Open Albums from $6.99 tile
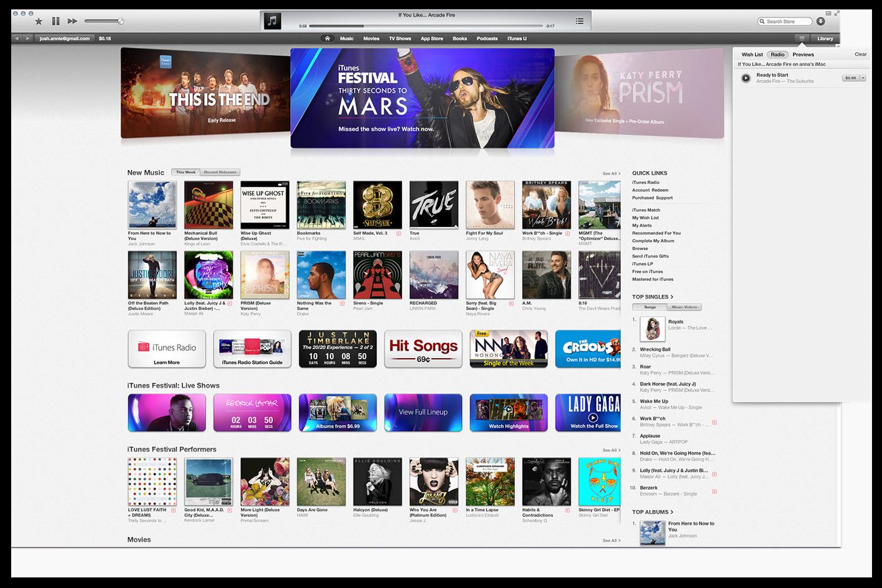Screen dimensions: 882x588 [x=338, y=413]
